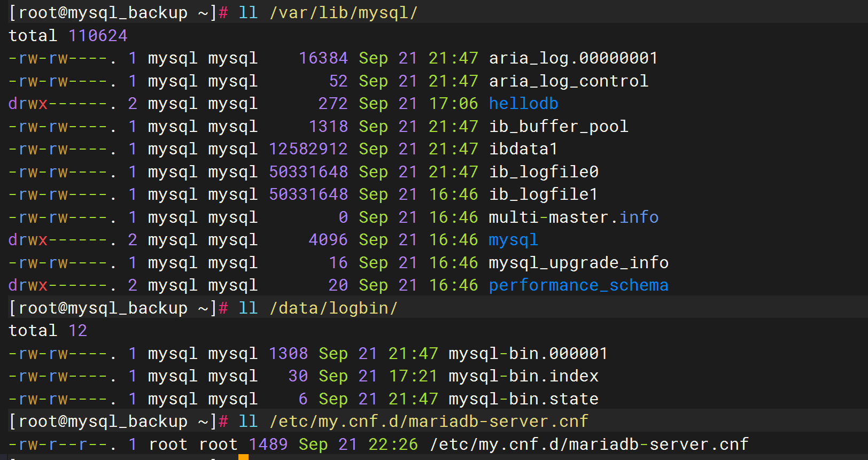Screen dimensions: 868x460
Task: Select the aria_log.00000001 filename
Action: click(573, 58)
